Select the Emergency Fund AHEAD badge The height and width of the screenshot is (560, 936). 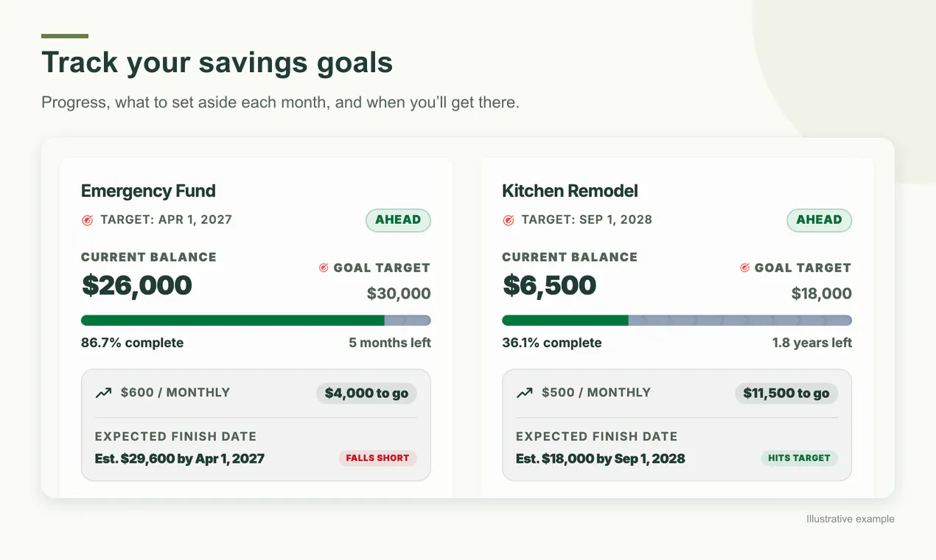[398, 220]
